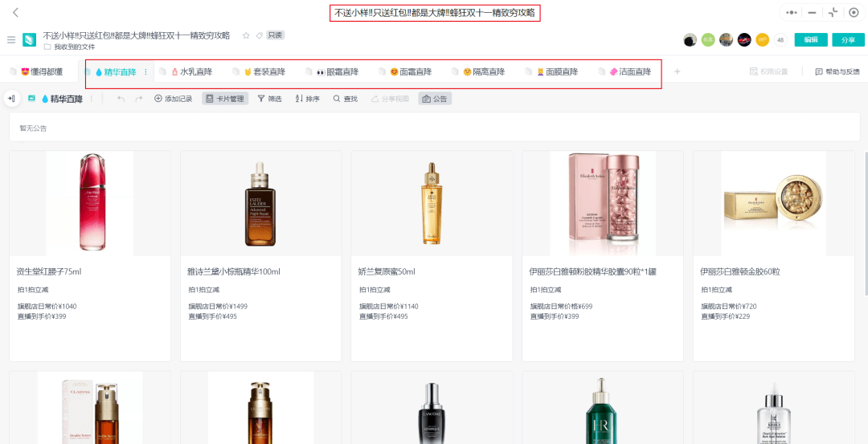Click 直播到手价¥399 on the Shiseido card
868x444 pixels.
(42, 316)
